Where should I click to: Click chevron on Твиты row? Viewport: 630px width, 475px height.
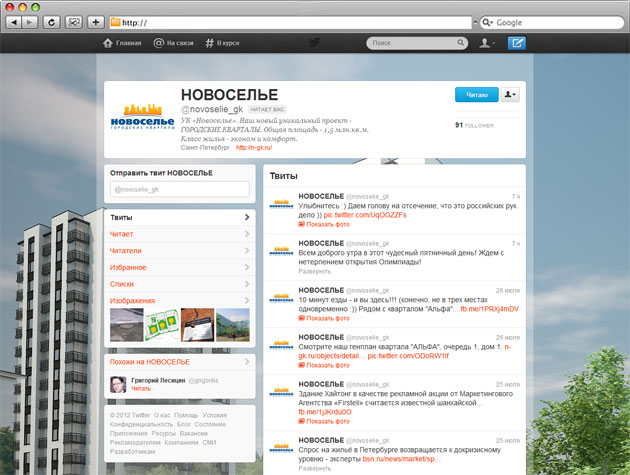[x=247, y=217]
